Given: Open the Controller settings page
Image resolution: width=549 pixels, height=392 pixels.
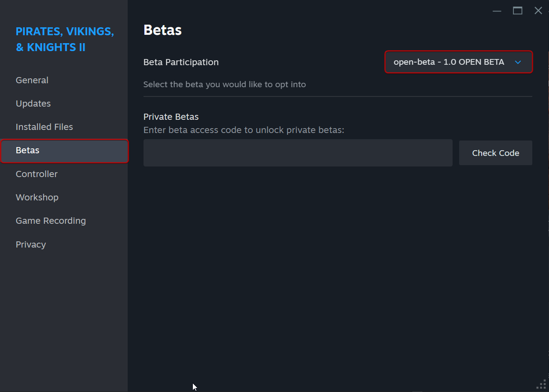Looking at the screenshot, I should 37,174.
